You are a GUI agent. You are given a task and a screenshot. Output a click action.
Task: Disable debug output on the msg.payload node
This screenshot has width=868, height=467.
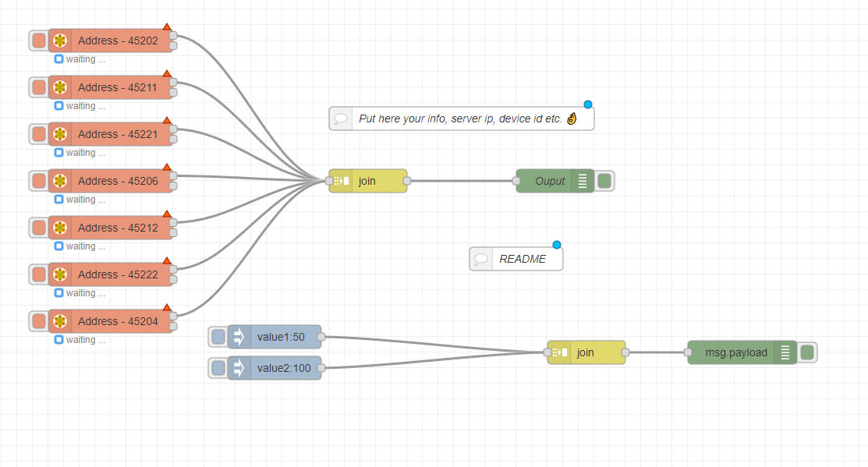pyautogui.click(x=808, y=352)
